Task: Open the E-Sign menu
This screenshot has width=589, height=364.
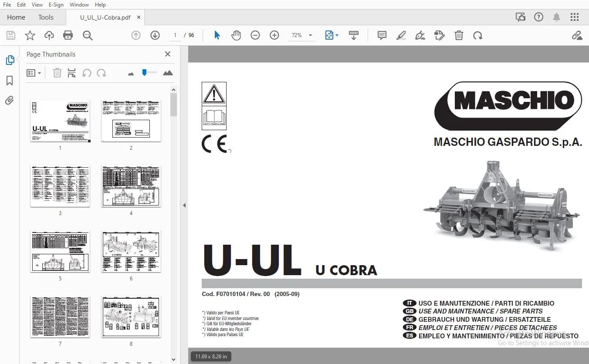Action: (x=56, y=4)
